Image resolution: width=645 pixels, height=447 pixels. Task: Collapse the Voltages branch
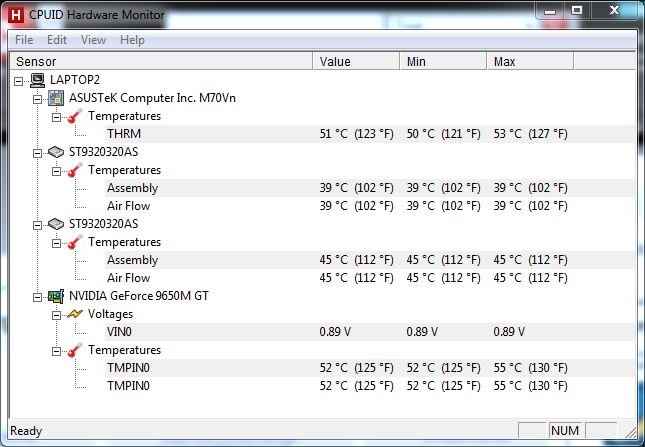pyautogui.click(x=57, y=314)
